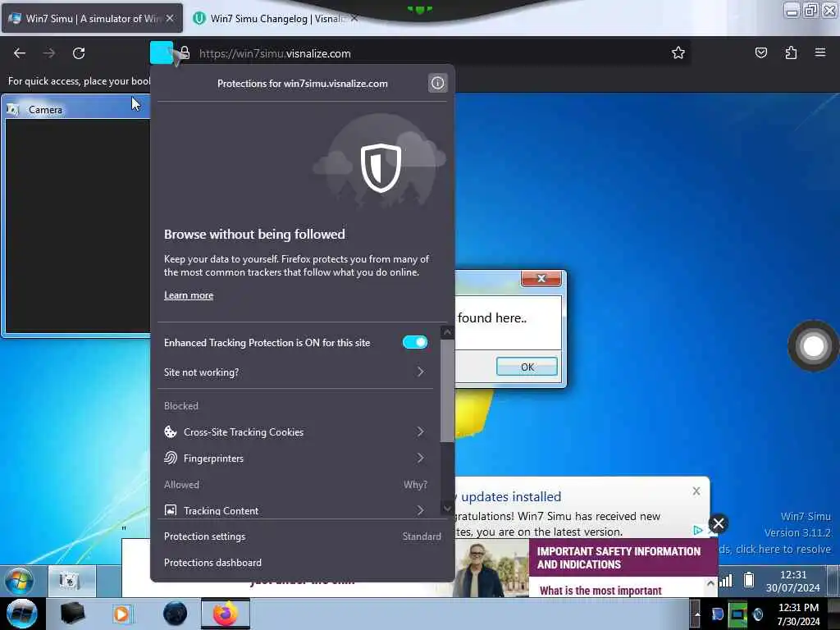Screen dimensions: 840x630
Task: Select the Site not working? entry
Action: pos(295,372)
